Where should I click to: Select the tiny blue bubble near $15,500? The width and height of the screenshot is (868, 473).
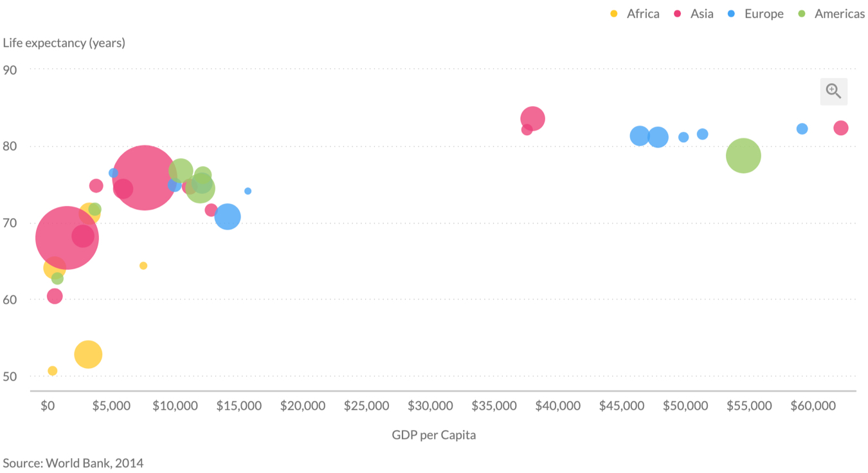(x=248, y=191)
